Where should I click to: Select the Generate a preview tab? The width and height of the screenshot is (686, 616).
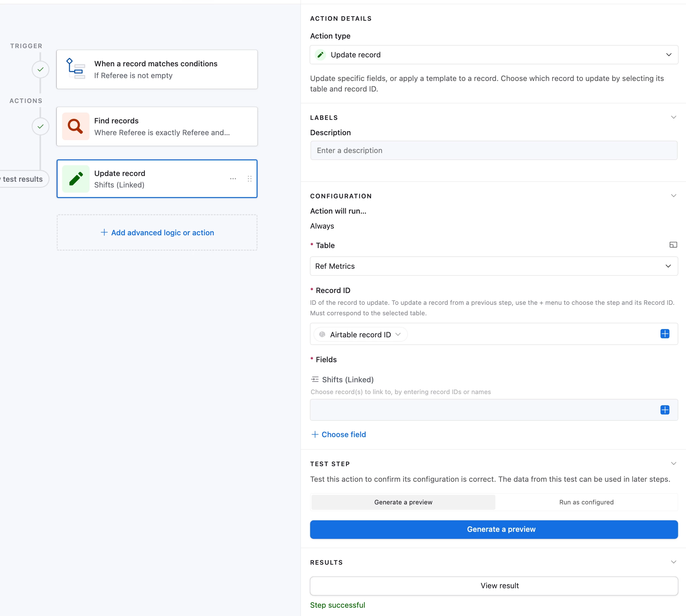tap(403, 502)
